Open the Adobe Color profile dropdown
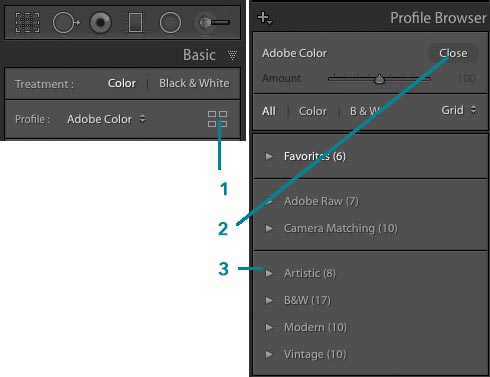Image resolution: width=490 pixels, height=377 pixels. (106, 119)
